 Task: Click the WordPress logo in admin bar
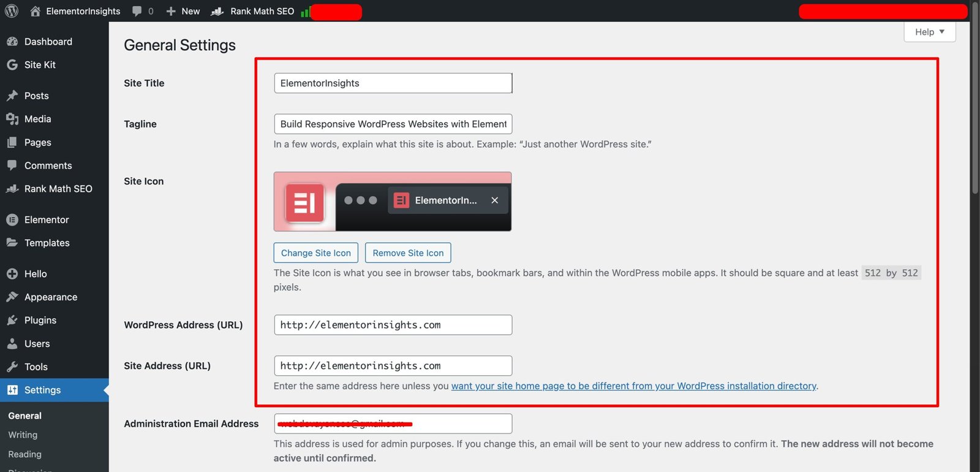tap(12, 11)
